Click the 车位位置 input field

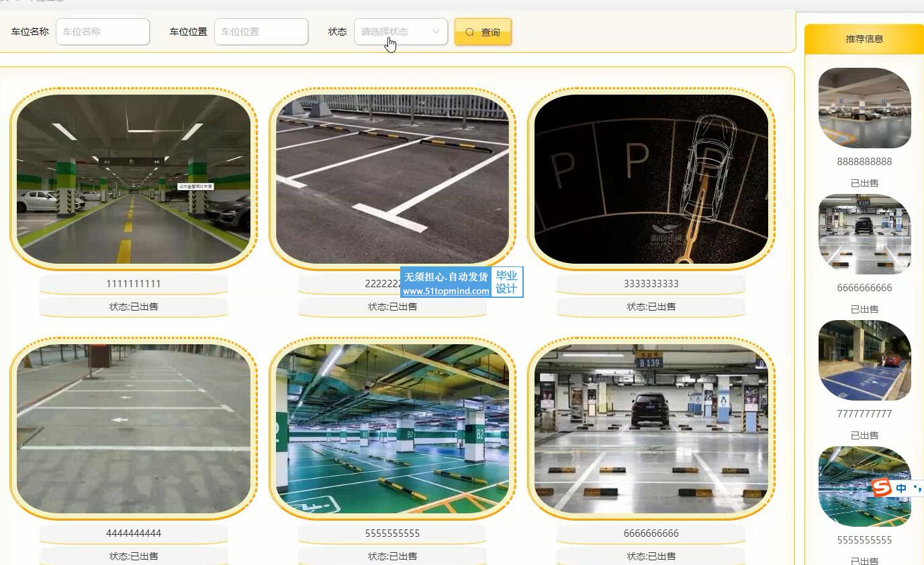(x=261, y=32)
